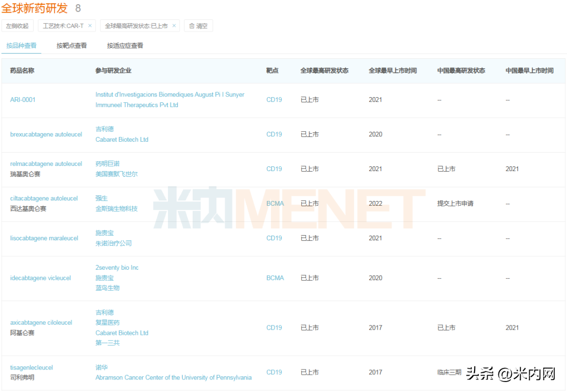Click BCMA target in idecabtagene row
This screenshot has height=392, width=567.
[275, 278]
